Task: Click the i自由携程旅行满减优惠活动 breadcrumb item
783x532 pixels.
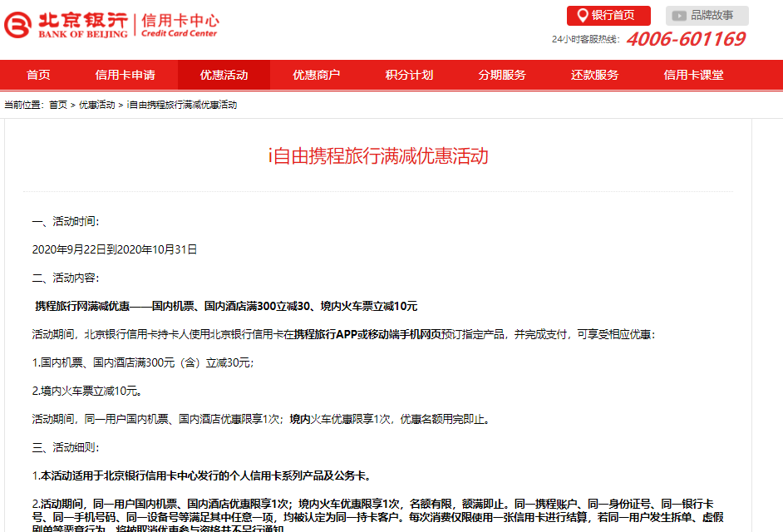Action: [x=182, y=105]
